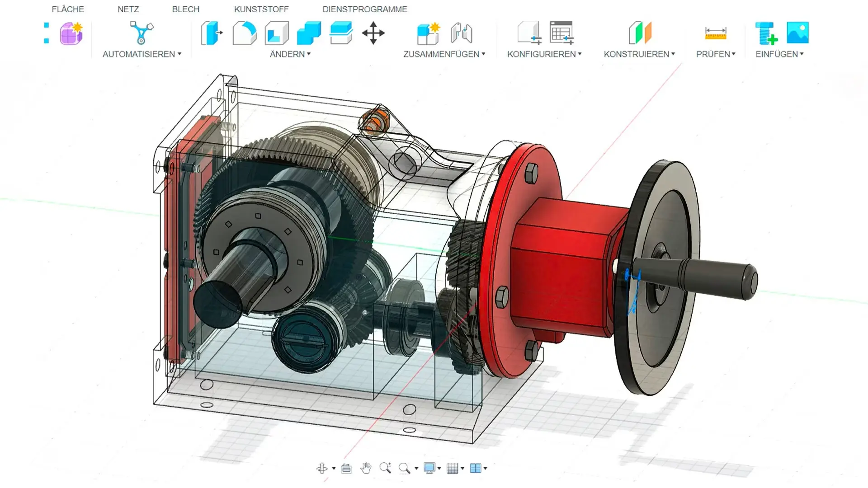Select the Press Pull tool icon
The image size is (868, 488).
(212, 33)
